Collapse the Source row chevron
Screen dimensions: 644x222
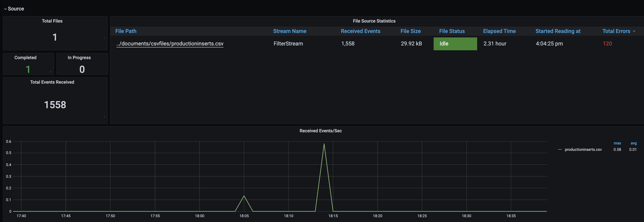[x=5, y=9]
